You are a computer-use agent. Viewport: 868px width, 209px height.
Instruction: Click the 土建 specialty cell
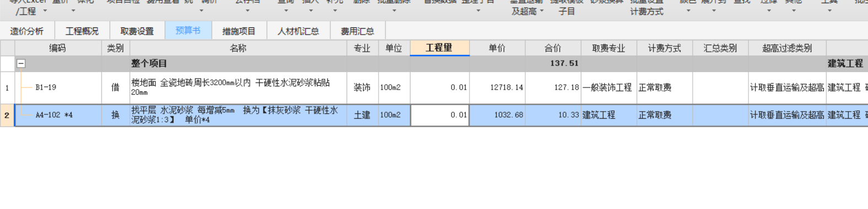point(362,116)
